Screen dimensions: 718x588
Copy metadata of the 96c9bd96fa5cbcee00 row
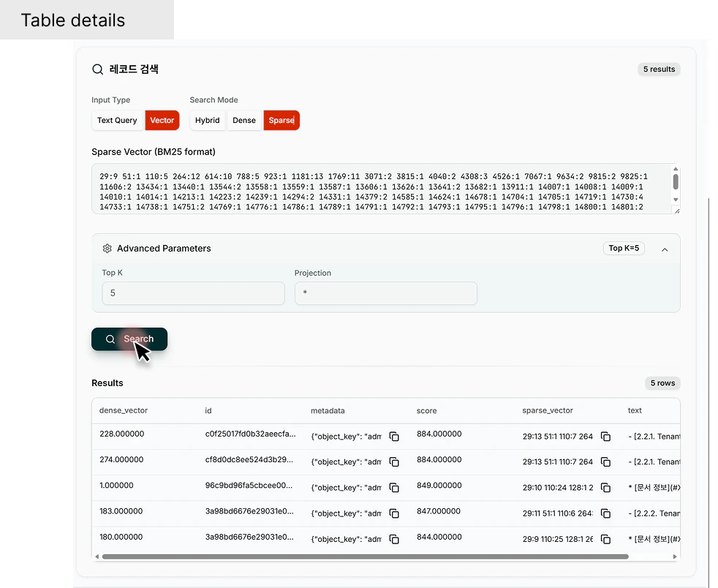click(x=394, y=488)
